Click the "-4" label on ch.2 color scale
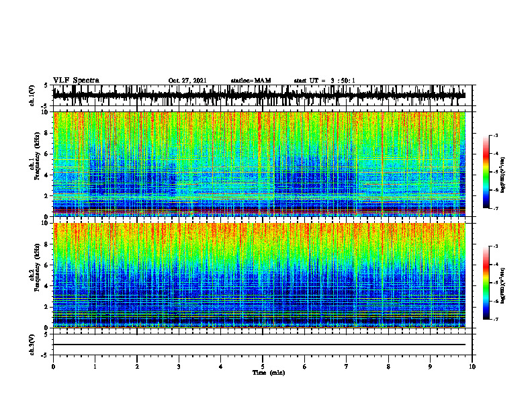Screen dimensions: 532x411 coord(495,265)
